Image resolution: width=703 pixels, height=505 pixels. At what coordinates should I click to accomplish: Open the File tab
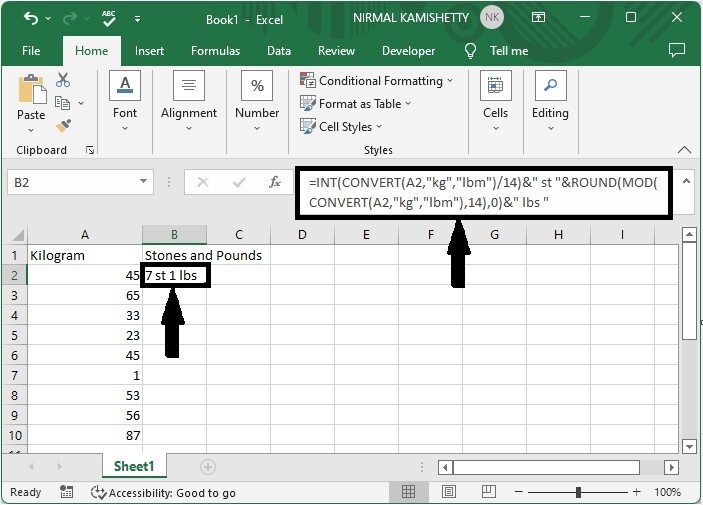click(x=31, y=51)
